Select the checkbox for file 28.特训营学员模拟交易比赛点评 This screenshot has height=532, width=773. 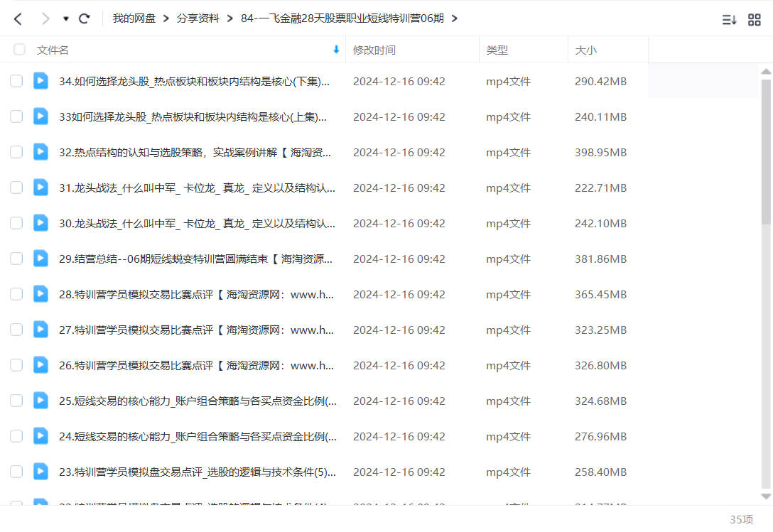[x=16, y=294]
